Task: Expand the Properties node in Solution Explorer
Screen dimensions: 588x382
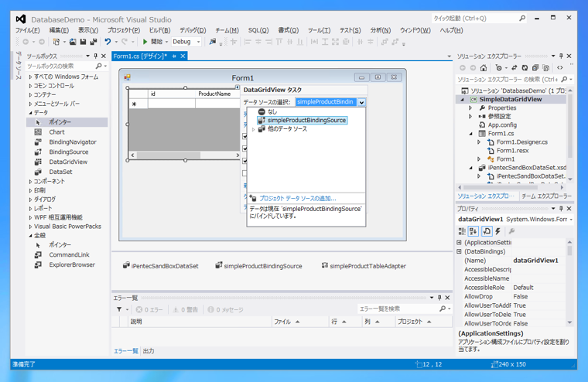Action: pos(470,108)
